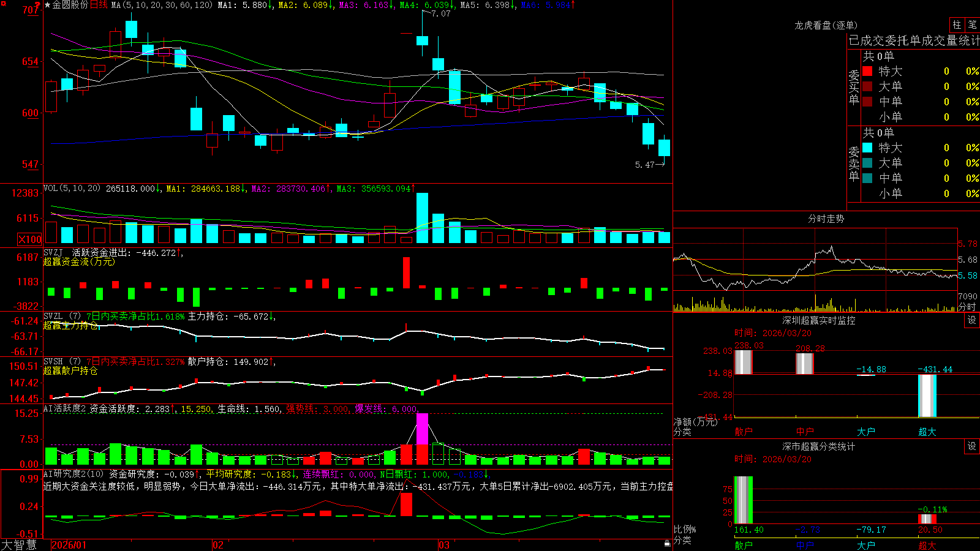Click the tallest red bar in 超赢资金流 chart
The height and width of the screenshot is (551, 980).
[406, 272]
